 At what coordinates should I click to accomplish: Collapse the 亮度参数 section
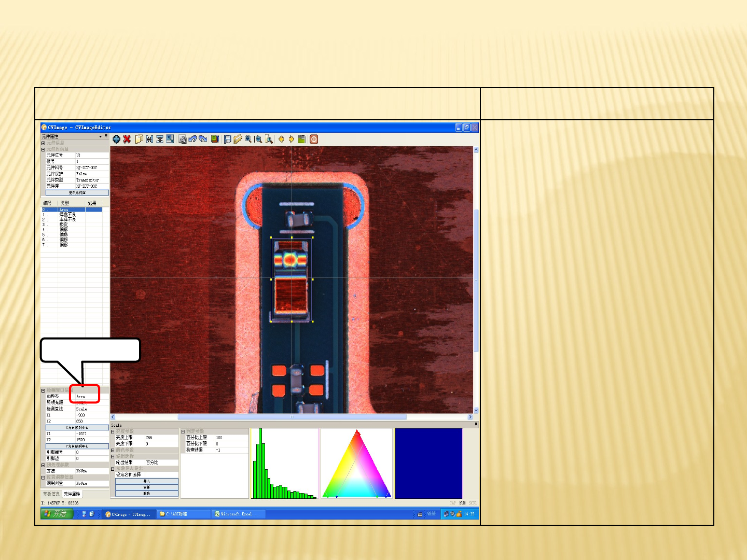(113, 431)
